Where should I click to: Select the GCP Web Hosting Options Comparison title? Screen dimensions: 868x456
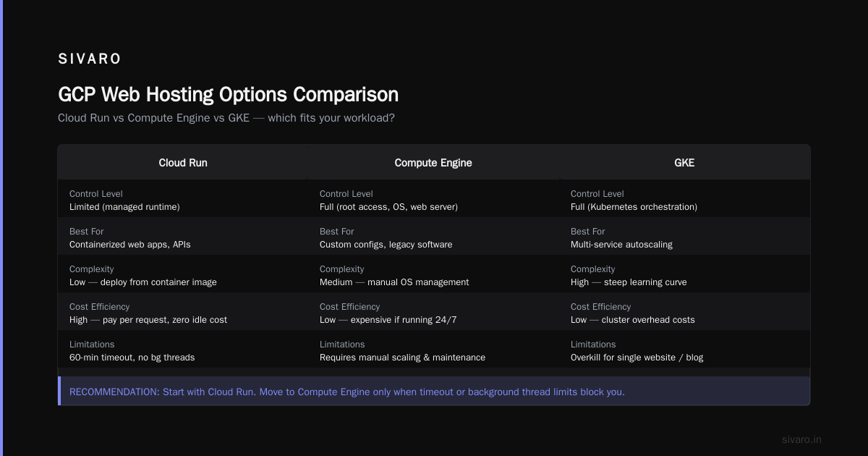(x=228, y=95)
